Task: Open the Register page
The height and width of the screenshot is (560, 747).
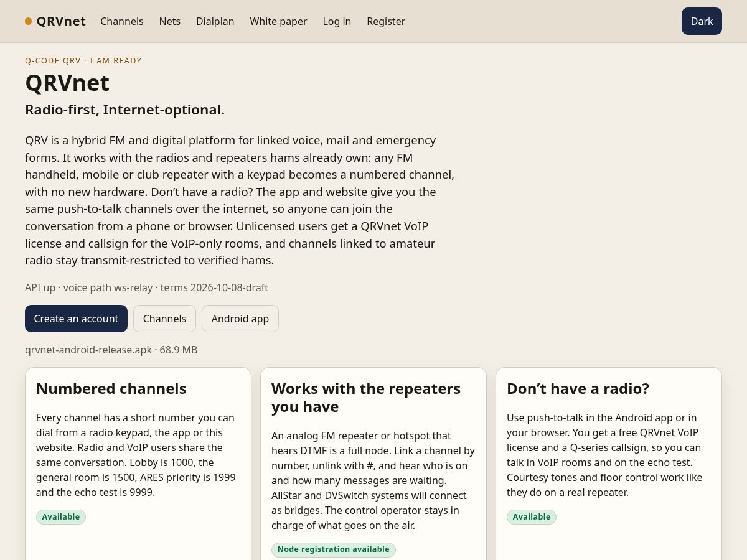Action: [x=386, y=21]
